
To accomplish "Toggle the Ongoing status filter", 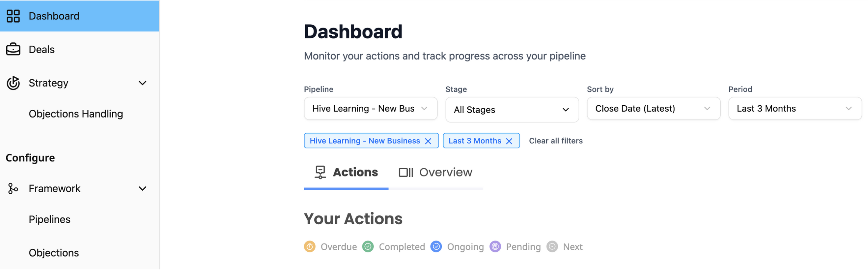I will 457,247.
